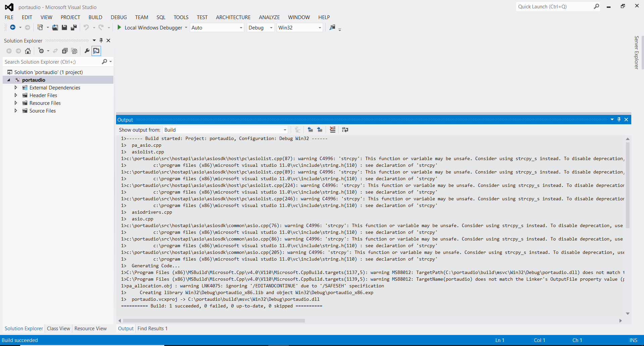This screenshot has width=644, height=346.
Task: Click the Output horizontal scrollbar thumb
Action: [214, 321]
